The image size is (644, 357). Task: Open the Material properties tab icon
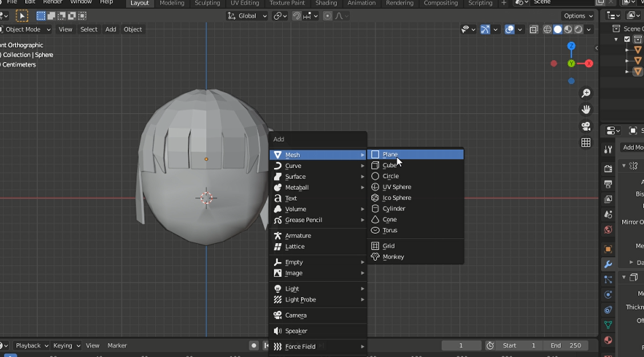pyautogui.click(x=608, y=340)
